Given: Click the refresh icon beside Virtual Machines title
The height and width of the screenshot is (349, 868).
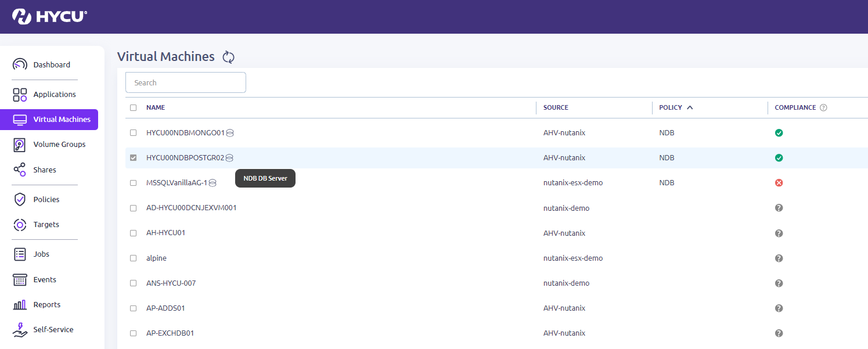Looking at the screenshot, I should point(228,57).
